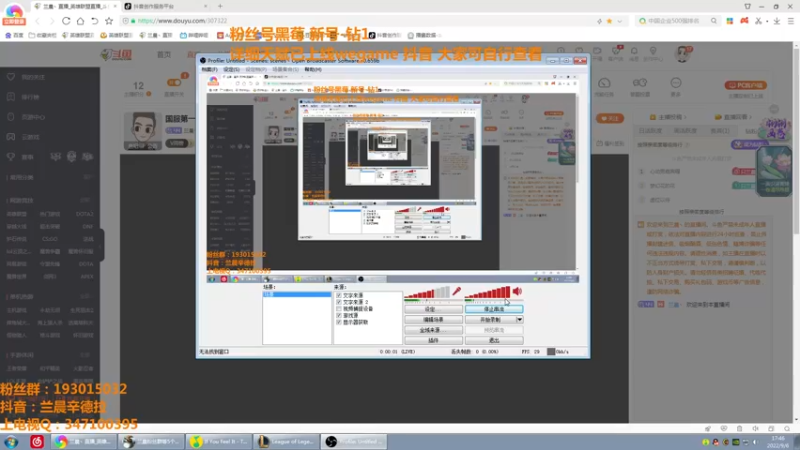The height and width of the screenshot is (450, 800).
Task: Open a new browser tab
Action: pyautogui.click(x=220, y=6)
